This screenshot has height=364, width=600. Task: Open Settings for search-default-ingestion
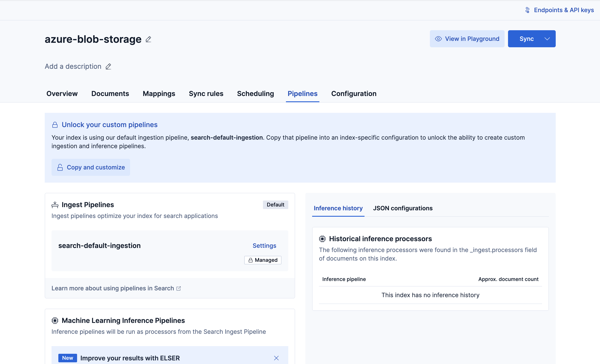click(264, 246)
